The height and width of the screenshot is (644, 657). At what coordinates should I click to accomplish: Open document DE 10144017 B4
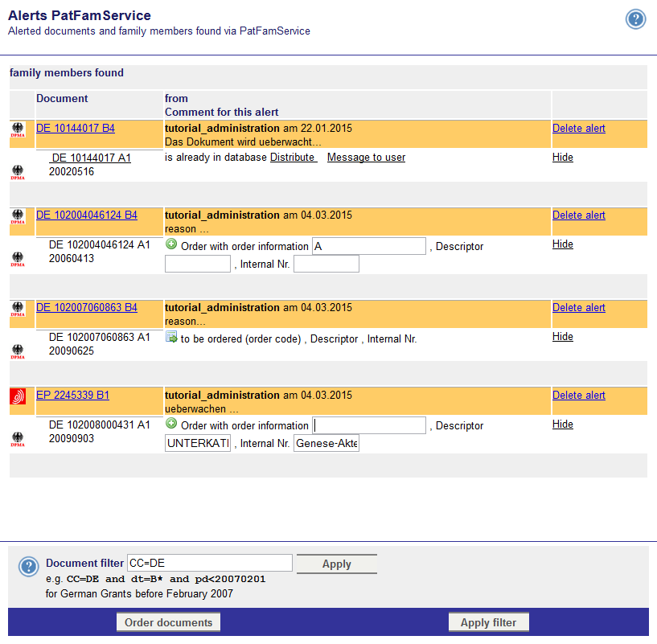[76, 129]
